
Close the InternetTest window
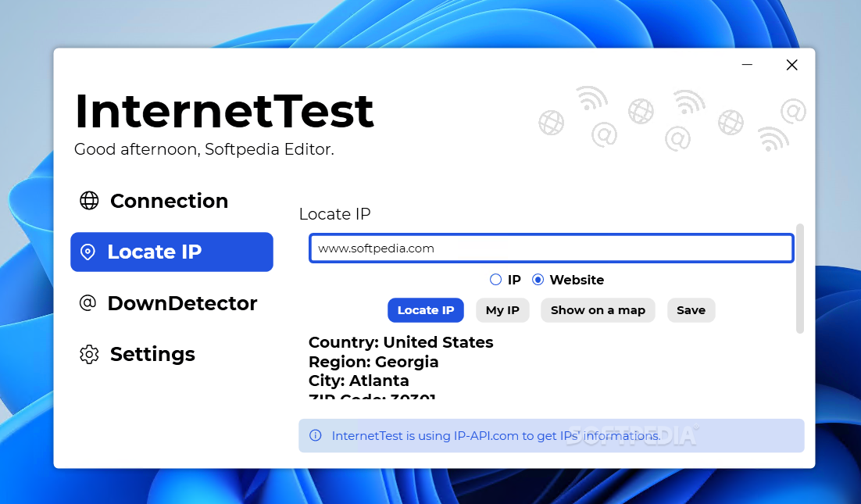[x=791, y=65]
